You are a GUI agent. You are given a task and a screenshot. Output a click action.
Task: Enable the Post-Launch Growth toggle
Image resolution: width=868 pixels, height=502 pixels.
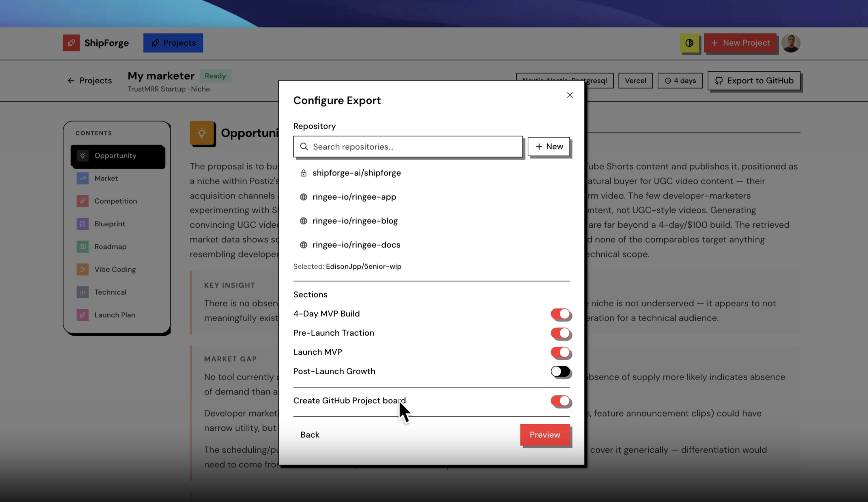point(560,372)
